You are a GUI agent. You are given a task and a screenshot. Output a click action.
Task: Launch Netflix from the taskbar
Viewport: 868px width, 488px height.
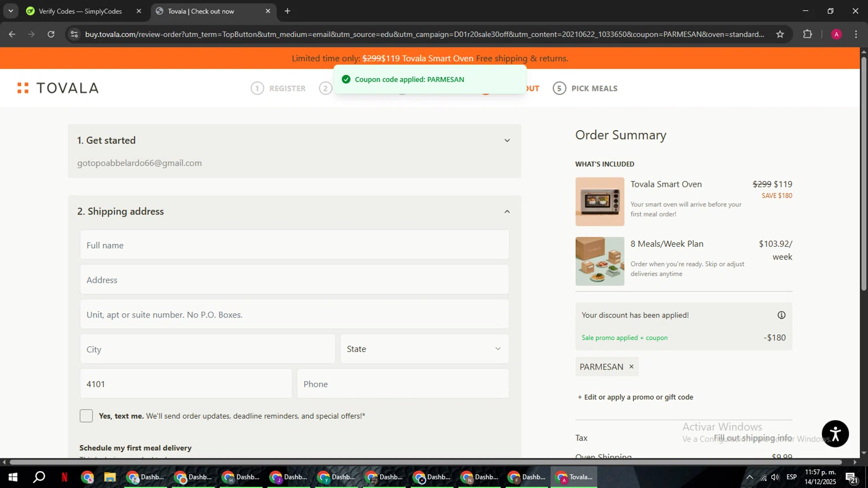[64, 477]
